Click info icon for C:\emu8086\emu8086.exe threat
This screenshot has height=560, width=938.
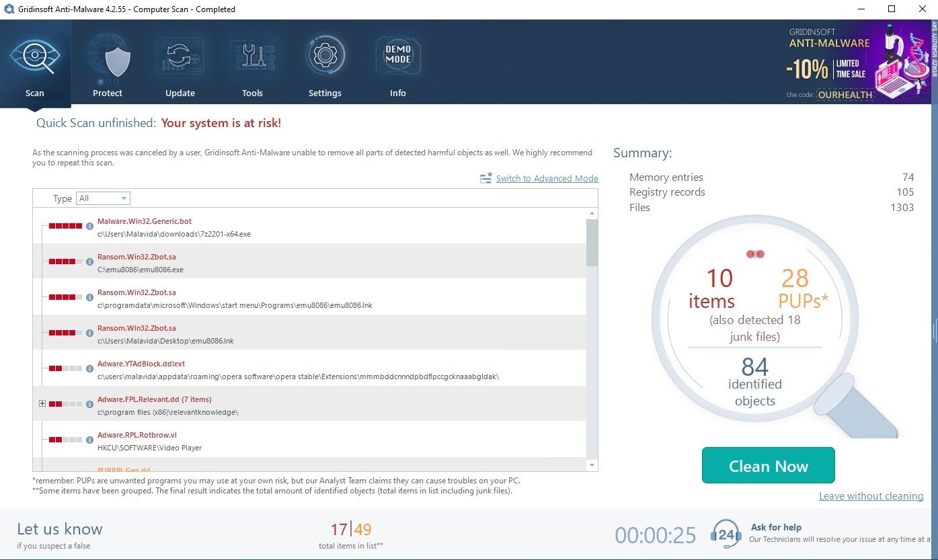(89, 262)
